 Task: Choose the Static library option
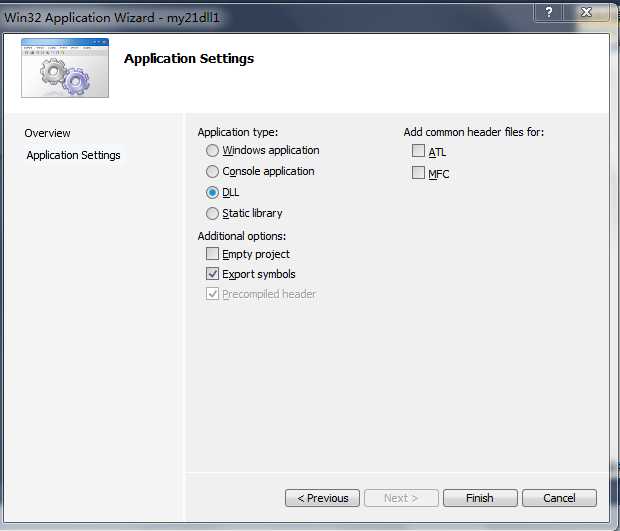(x=212, y=214)
